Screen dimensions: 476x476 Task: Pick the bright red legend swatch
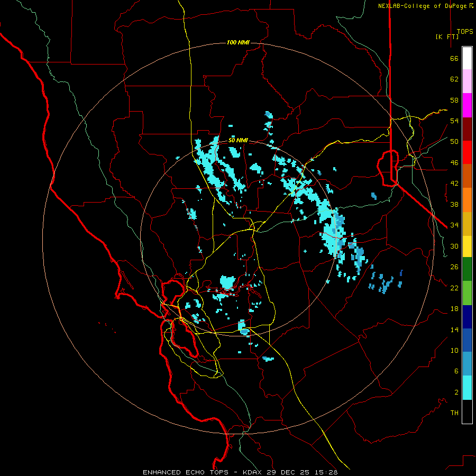(x=467, y=152)
